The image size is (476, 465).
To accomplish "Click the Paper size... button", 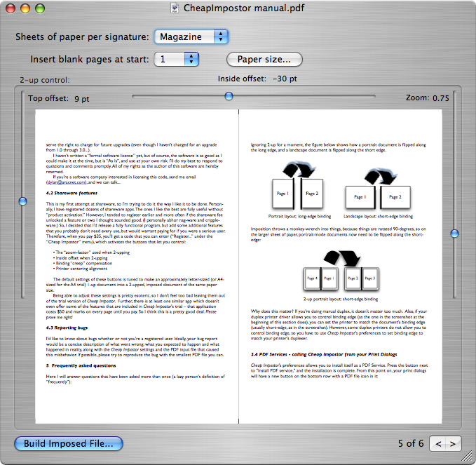I will click(x=264, y=60).
